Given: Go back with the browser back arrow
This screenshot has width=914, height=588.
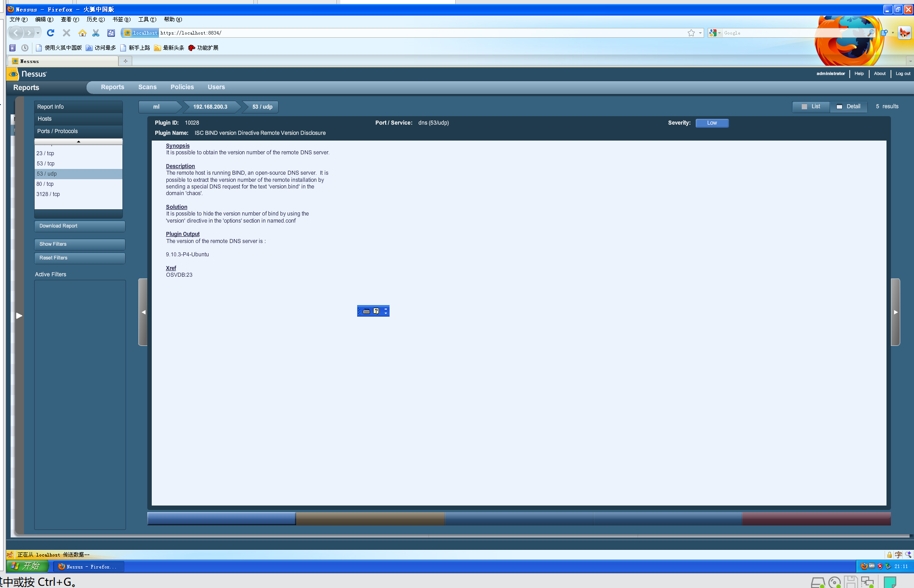Looking at the screenshot, I should tap(16, 33).
